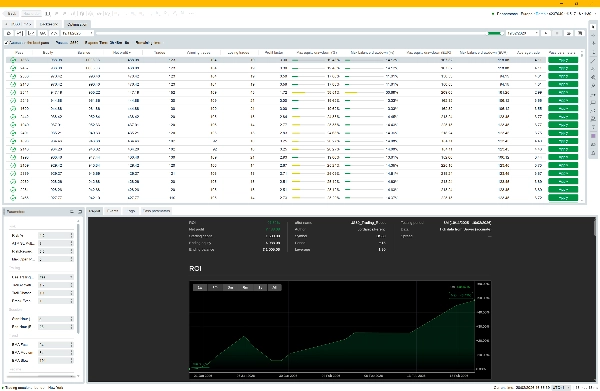Screen dimensions: 600x391
Task: Select last range button on ROI chart
Action: 274,287
